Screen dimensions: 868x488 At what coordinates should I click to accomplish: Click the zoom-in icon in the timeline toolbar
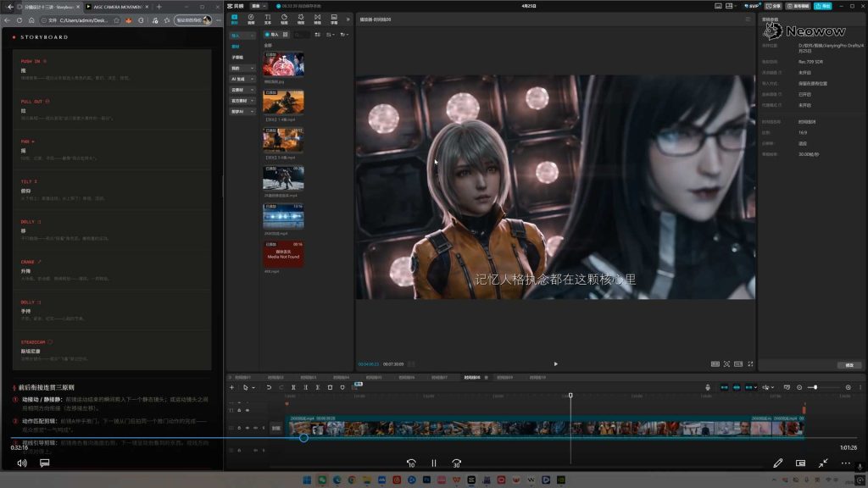tap(848, 387)
